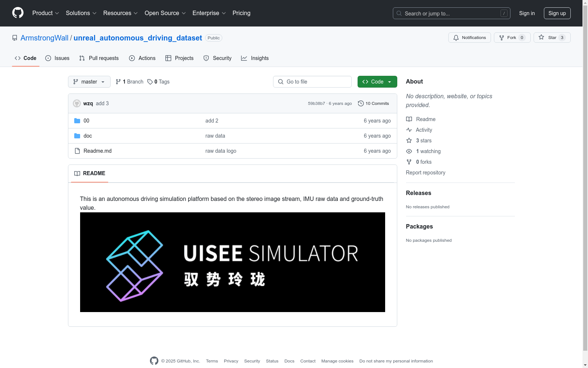Open the Packages section heading
The image size is (588, 368).
(419, 226)
